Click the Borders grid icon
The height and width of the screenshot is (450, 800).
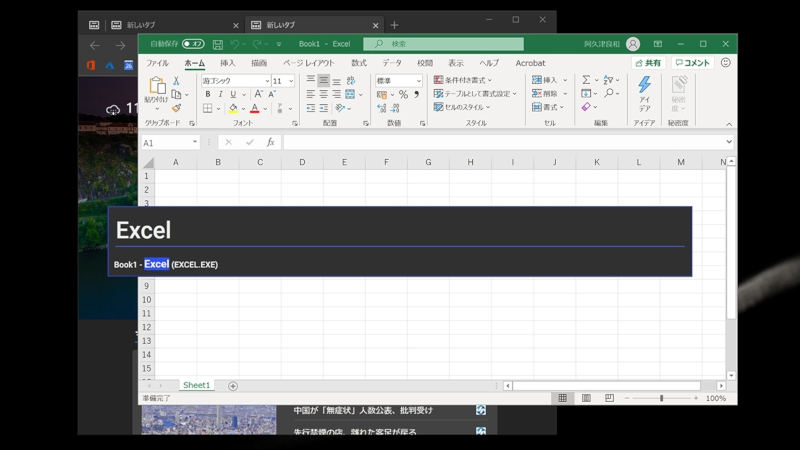coord(208,108)
